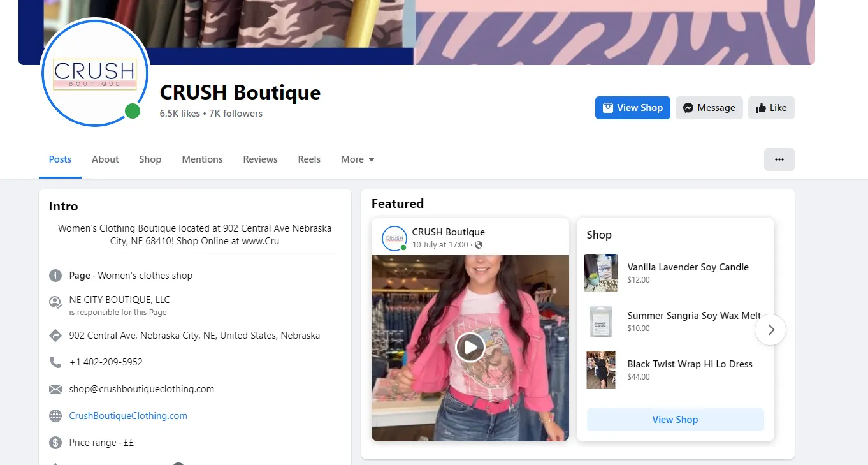The height and width of the screenshot is (465, 868).
Task: Open the Reels tab
Action: tap(309, 159)
